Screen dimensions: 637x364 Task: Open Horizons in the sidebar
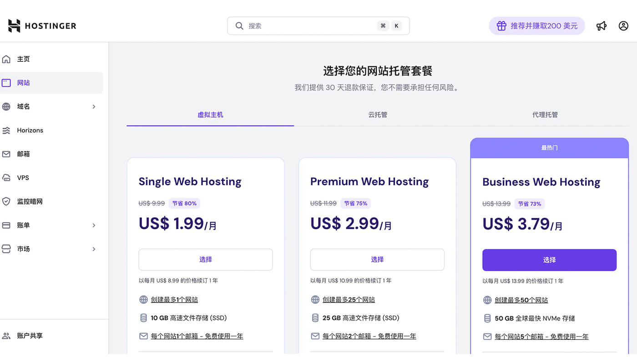[30, 130]
